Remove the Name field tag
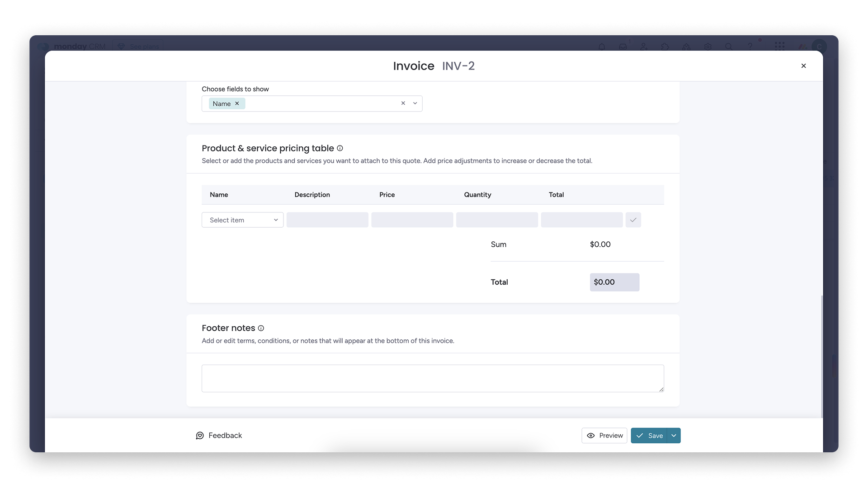The width and height of the screenshot is (868, 488). click(237, 103)
